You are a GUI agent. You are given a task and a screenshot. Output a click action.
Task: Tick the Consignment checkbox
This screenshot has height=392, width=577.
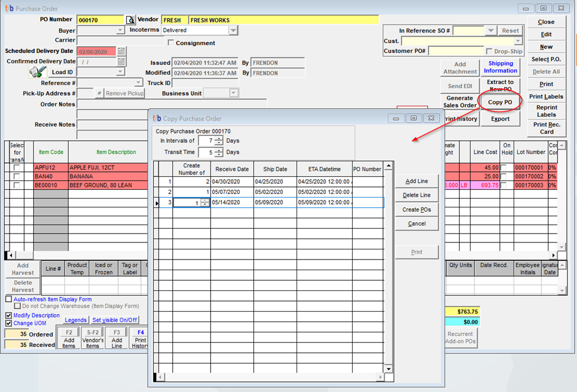point(171,43)
